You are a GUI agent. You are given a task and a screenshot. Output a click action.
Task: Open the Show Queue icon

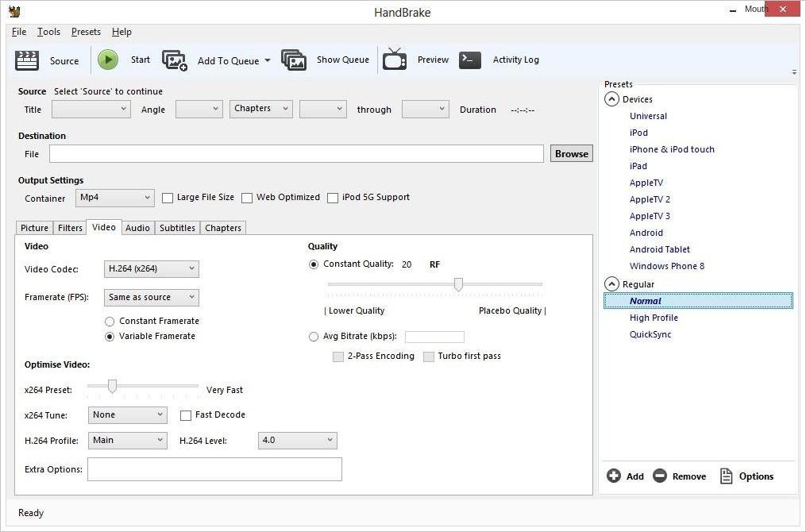coord(294,60)
